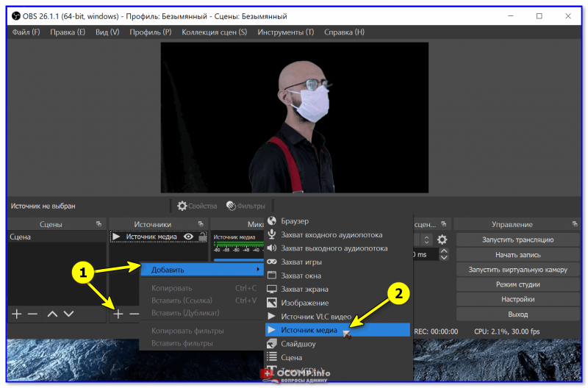Add Слайдшоу source
Image resolution: width=588 pixels, height=388 pixels.
pos(337,343)
